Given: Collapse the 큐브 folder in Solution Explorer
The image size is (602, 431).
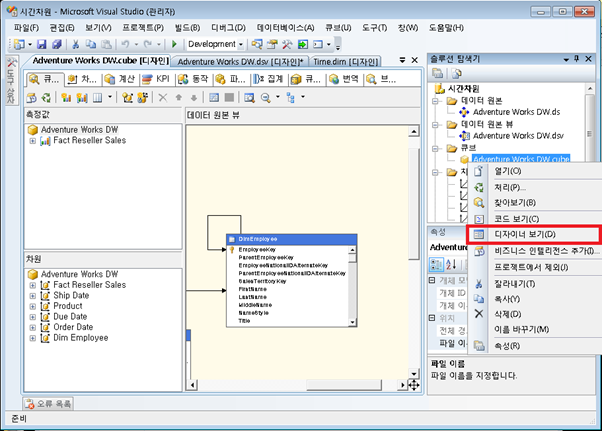Looking at the screenshot, I should (435, 149).
